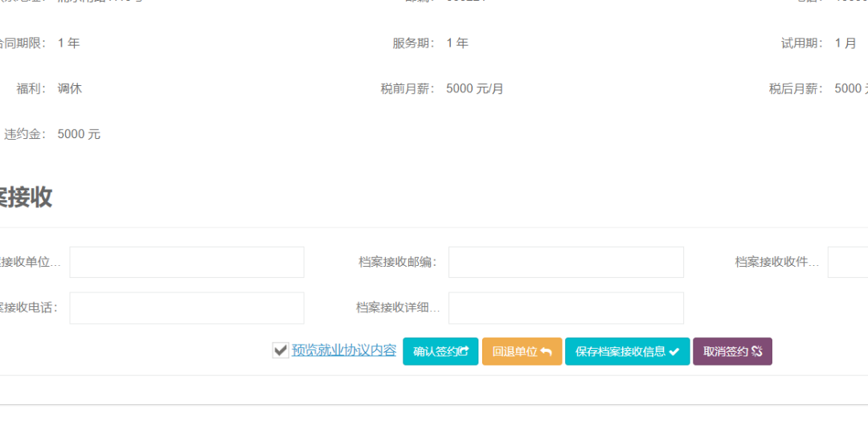This screenshot has height=425, width=868.
Task: Click the 档案接收邮编 label
Action: [x=397, y=262]
